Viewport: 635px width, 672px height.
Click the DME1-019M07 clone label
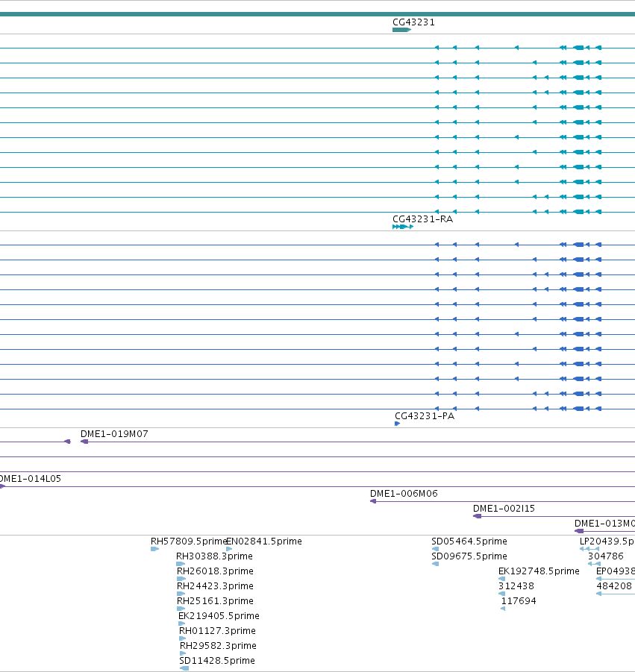pos(114,434)
